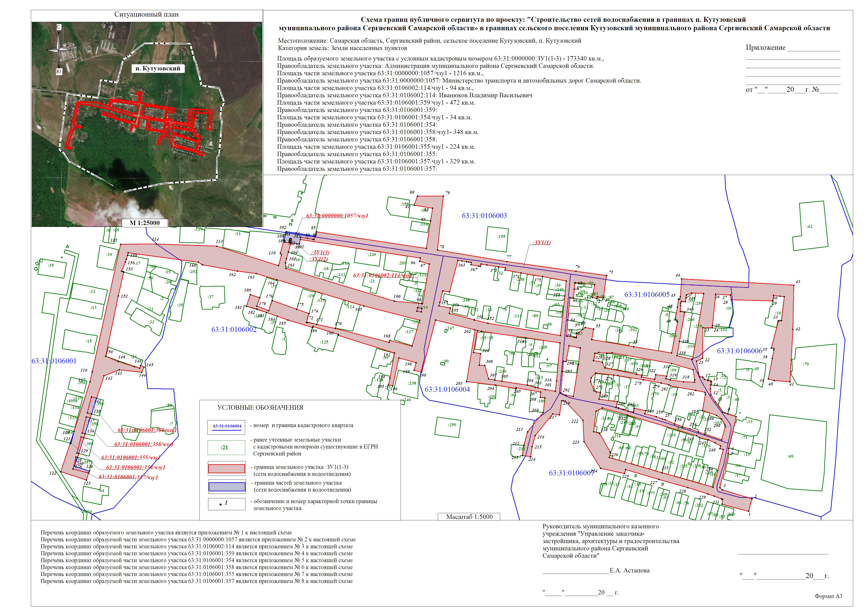
Task: Click the red ':ЗУ1(2)' callout label
Action: pos(318,259)
